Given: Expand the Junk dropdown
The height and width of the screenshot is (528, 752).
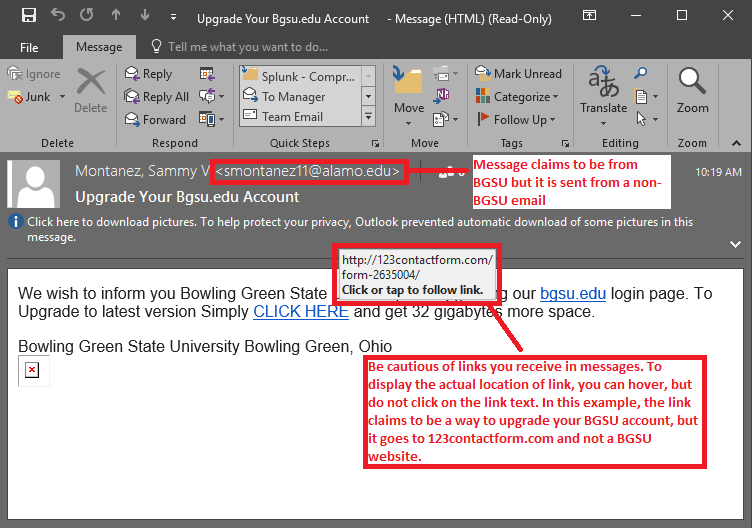Looking at the screenshot, I should [x=62, y=97].
